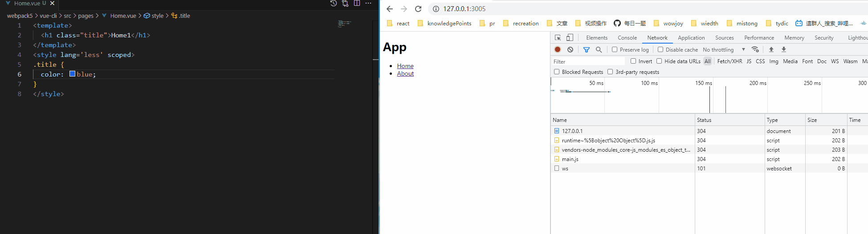Viewport: 868px width, 234px height.
Task: Open the react bookmark folder
Action: coord(398,24)
